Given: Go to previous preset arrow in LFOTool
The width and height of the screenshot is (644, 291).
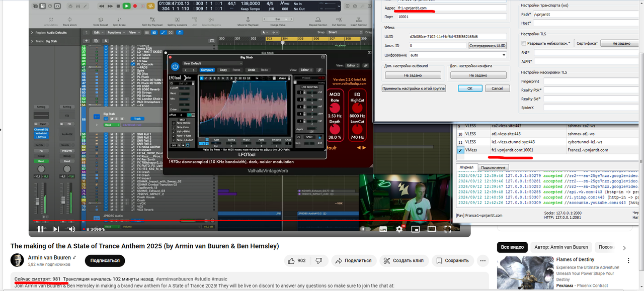Looking at the screenshot, I should pyautogui.click(x=186, y=70).
